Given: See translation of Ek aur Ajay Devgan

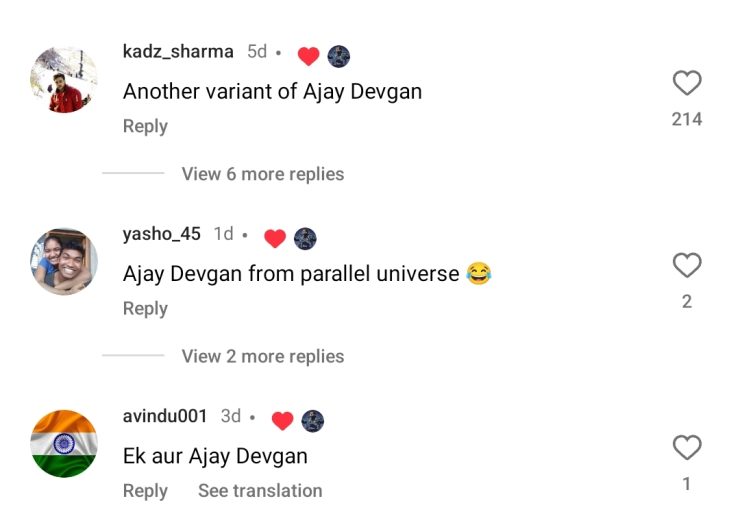Looking at the screenshot, I should click(260, 491).
